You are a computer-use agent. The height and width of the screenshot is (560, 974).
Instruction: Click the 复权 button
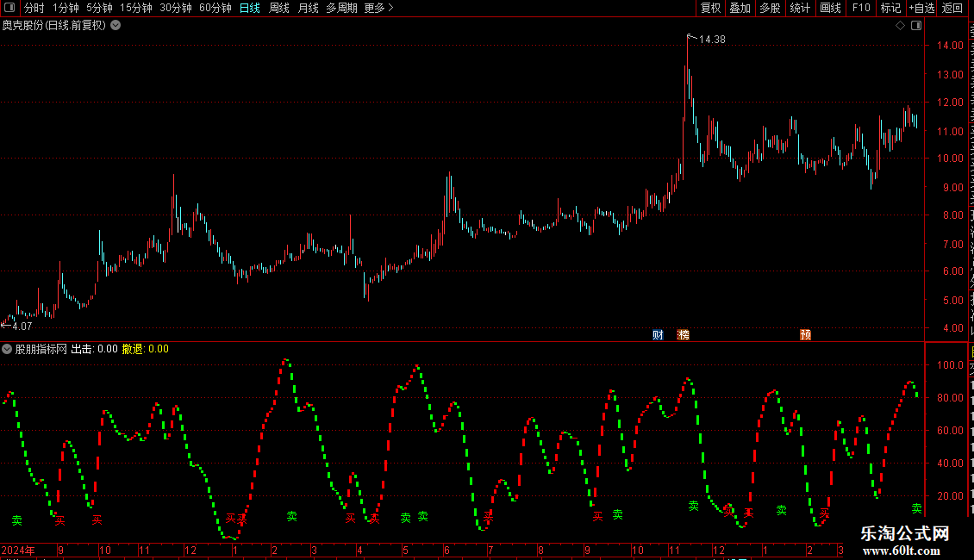(710, 8)
